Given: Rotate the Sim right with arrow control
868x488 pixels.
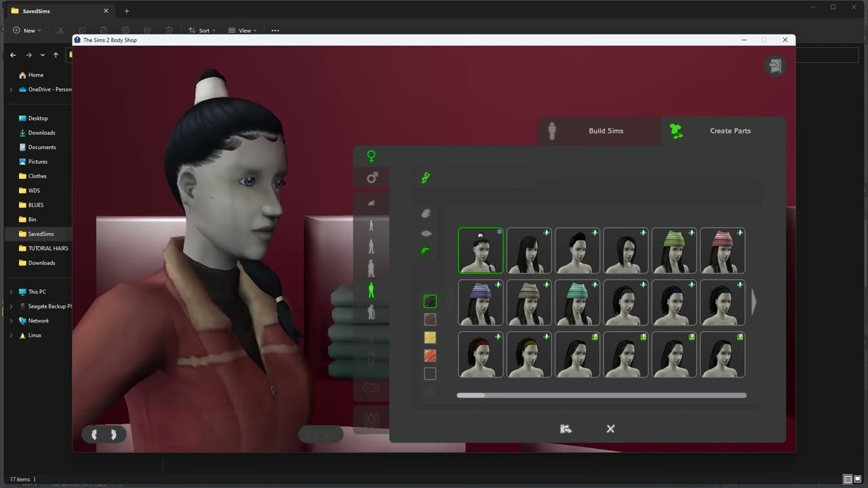Looking at the screenshot, I should coord(113,434).
